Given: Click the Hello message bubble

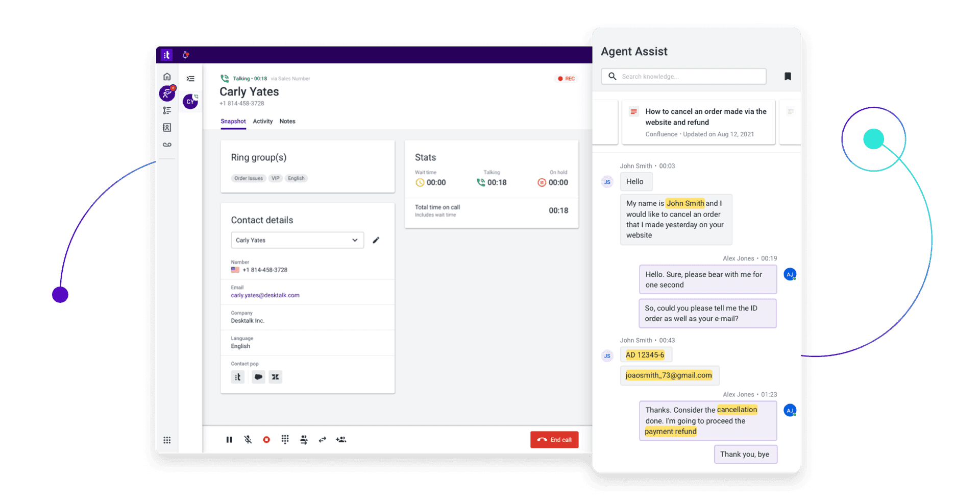Looking at the screenshot, I should [x=636, y=182].
